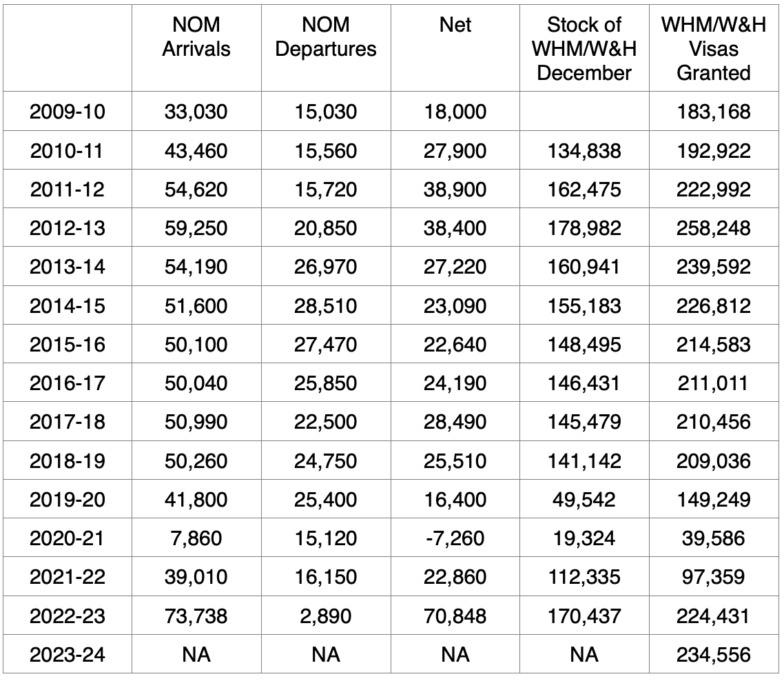Select the 2009-10 row label
This screenshot has width=784, height=681.
tap(67, 111)
